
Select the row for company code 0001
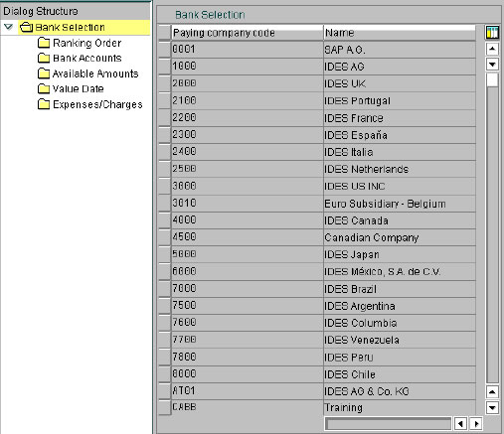pos(164,50)
